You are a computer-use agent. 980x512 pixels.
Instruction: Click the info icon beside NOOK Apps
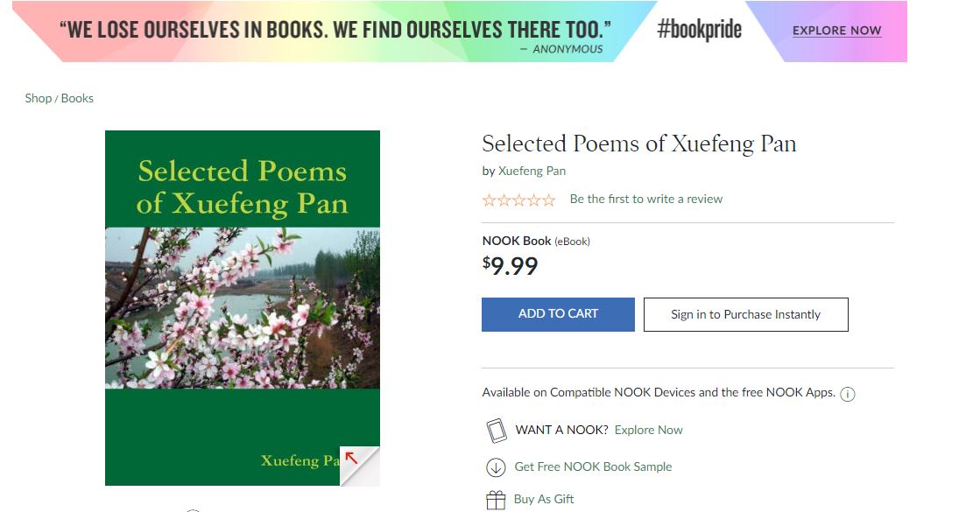point(847,394)
